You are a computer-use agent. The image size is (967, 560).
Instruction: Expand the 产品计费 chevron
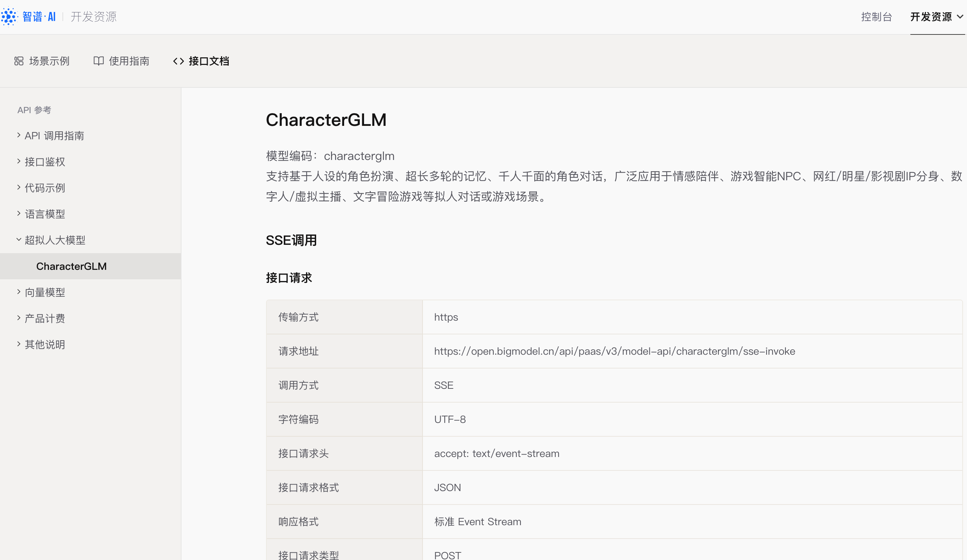point(19,318)
